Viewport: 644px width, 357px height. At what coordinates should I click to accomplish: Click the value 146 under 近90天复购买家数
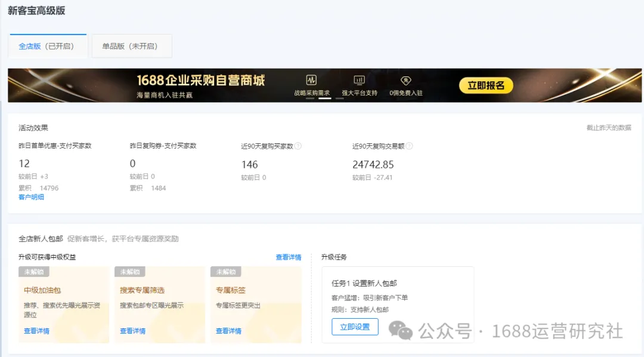249,165
